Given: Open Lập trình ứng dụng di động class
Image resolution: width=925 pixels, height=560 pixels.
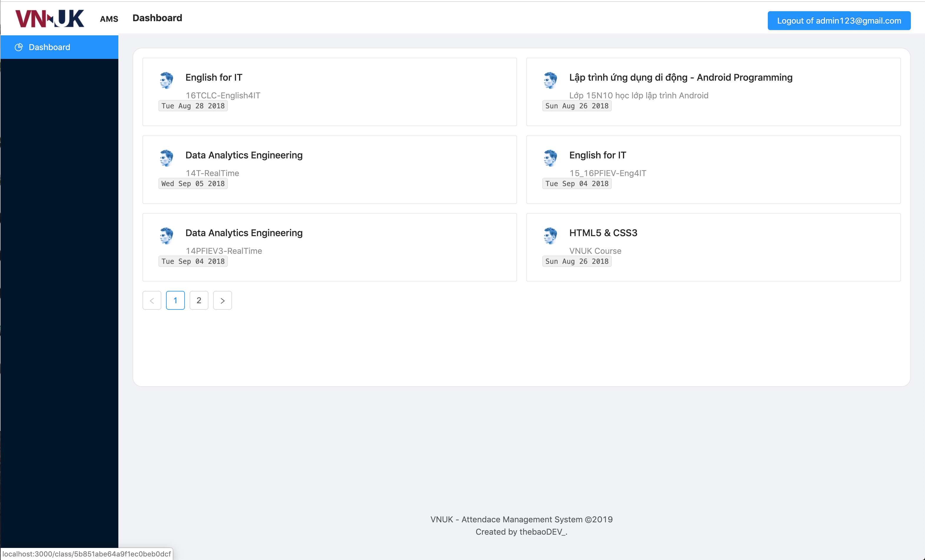Looking at the screenshot, I should click(x=680, y=77).
